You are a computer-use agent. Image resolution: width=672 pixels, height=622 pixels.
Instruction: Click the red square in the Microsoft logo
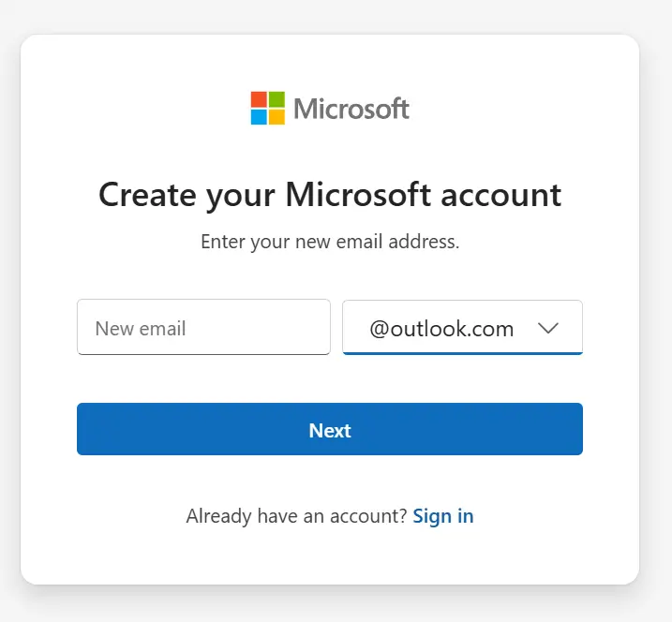pyautogui.click(x=259, y=99)
